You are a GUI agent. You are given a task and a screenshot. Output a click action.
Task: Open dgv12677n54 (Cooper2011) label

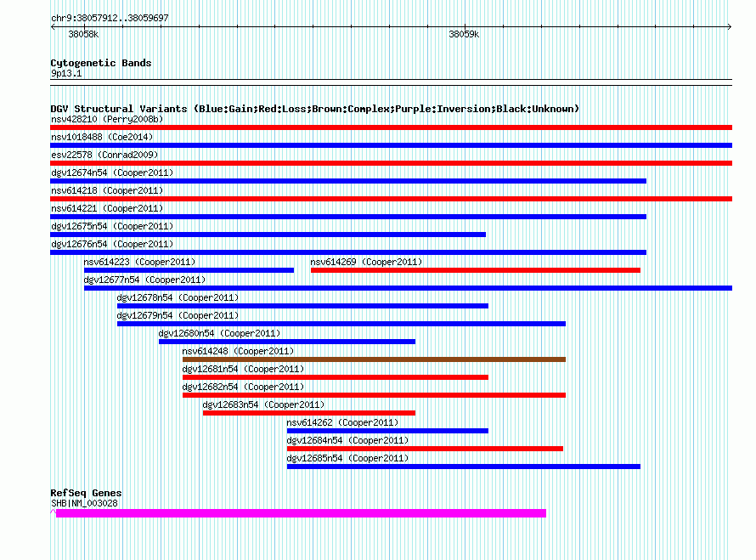(144, 280)
